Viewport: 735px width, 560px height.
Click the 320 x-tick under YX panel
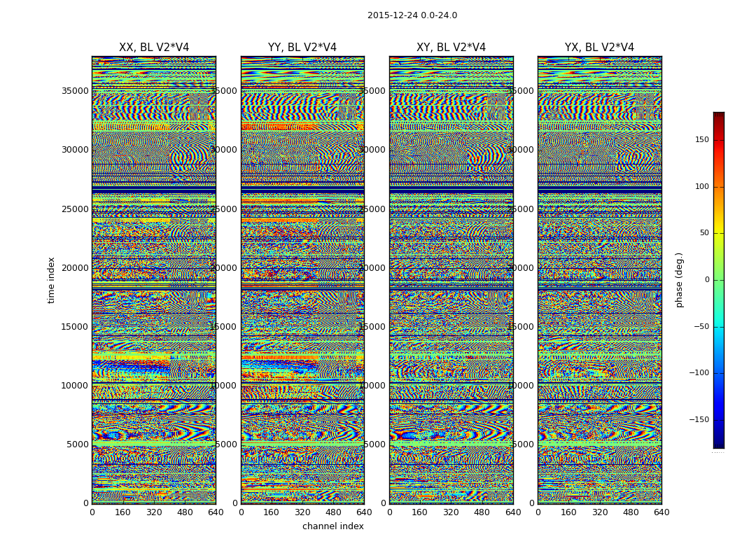[x=600, y=512]
